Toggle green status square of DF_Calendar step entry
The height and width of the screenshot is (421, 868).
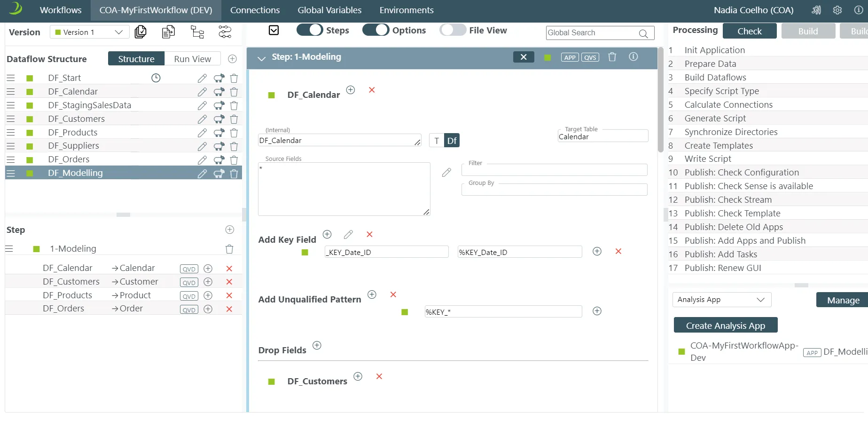pos(271,95)
